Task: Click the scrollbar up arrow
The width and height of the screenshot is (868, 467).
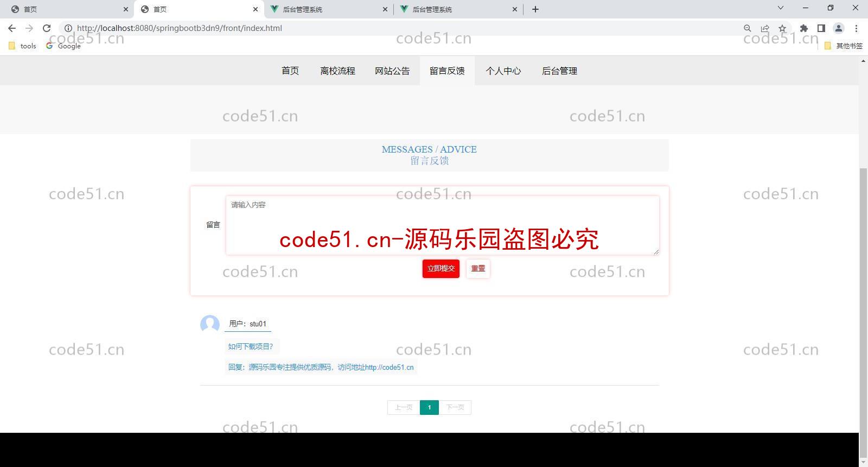Action: point(863,60)
